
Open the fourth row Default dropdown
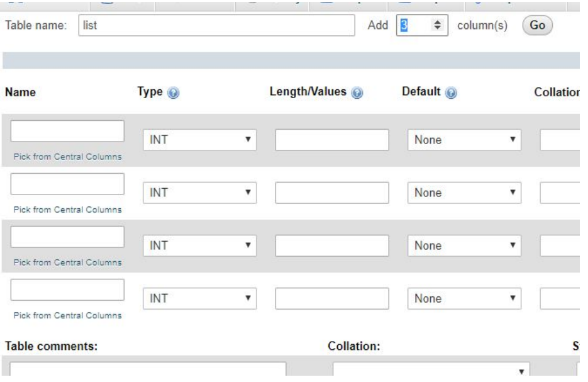pos(464,299)
